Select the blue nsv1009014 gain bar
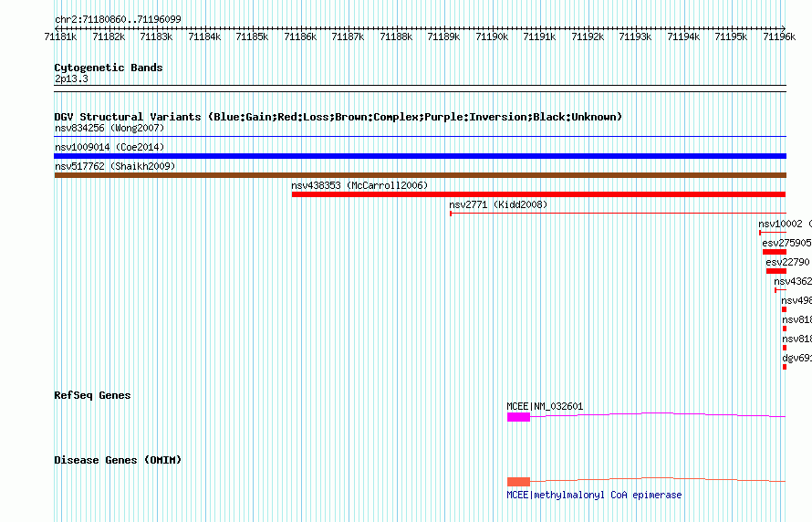 pyautogui.click(x=420, y=156)
